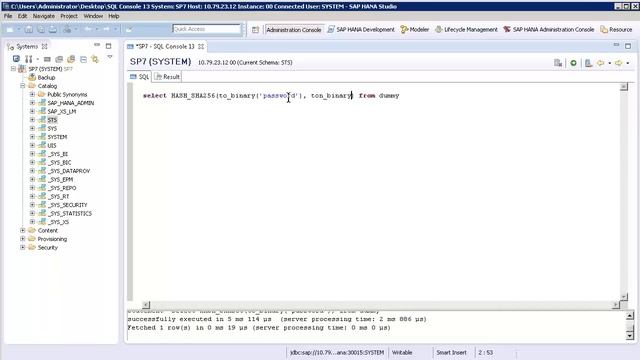The width and height of the screenshot is (640, 360).
Task: Open the tools icon dropdown in Systems toolbar
Action: click(x=38, y=59)
